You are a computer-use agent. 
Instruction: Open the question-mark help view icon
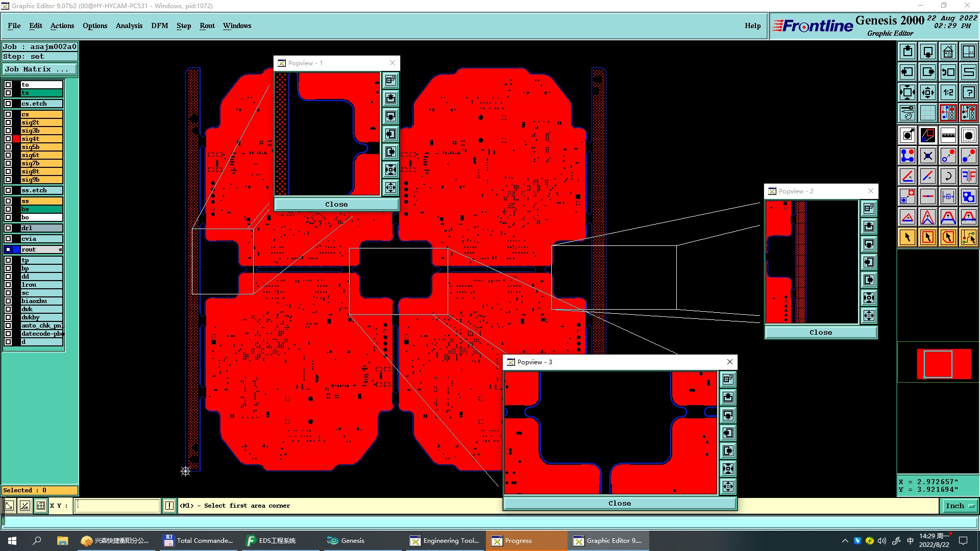968,92
